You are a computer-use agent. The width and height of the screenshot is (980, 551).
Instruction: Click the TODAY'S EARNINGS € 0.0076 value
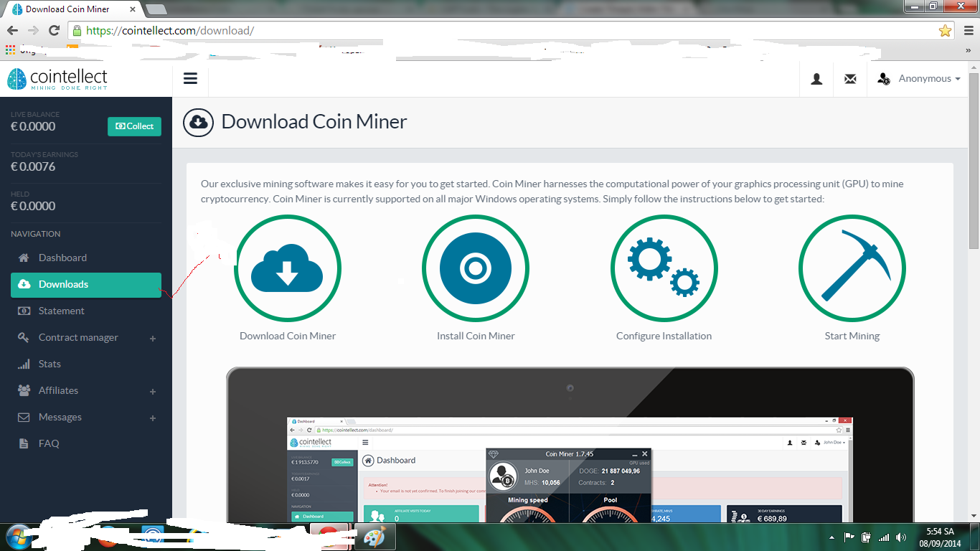tap(33, 167)
